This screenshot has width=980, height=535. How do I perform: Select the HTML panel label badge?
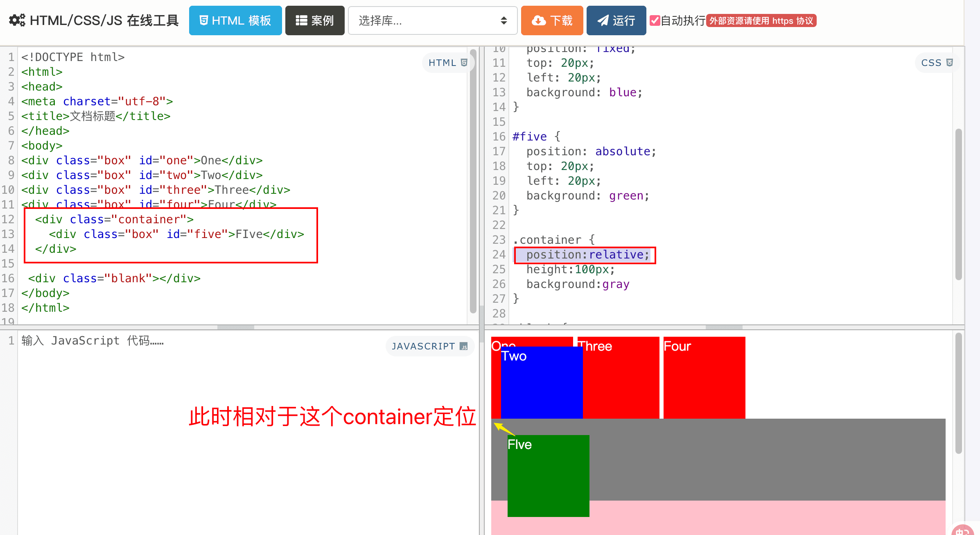pos(448,63)
